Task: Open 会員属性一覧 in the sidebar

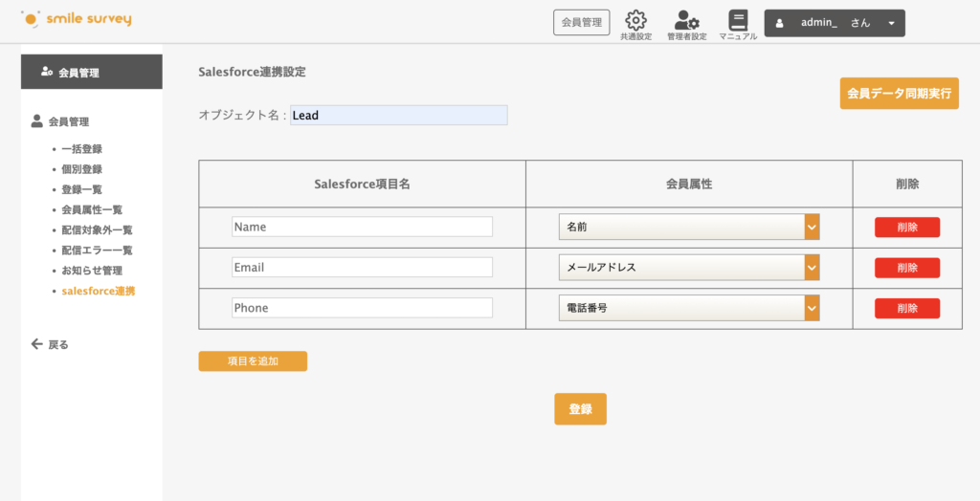Action: pos(92,209)
